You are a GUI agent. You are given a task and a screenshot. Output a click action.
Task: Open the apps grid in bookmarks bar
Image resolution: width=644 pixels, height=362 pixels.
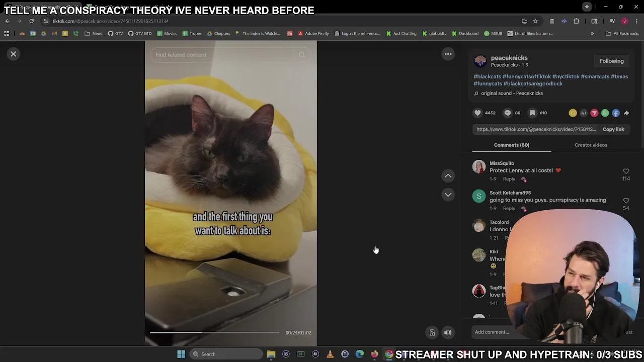tap(7, 34)
